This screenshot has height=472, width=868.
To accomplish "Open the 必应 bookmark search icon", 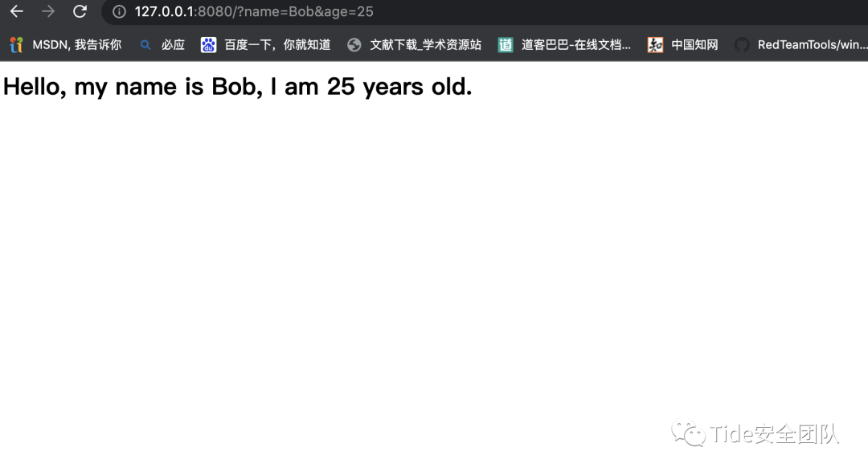I will click(x=145, y=45).
